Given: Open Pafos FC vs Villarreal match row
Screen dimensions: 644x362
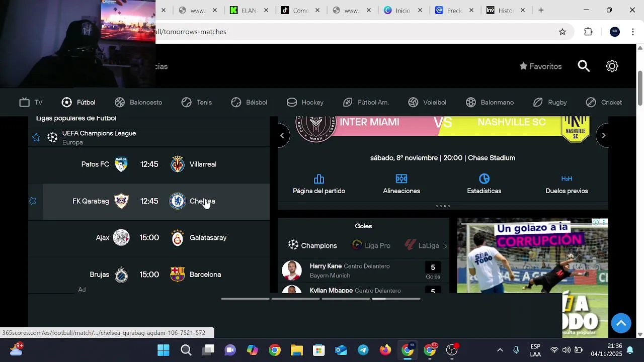Looking at the screenshot, I should (149, 164).
